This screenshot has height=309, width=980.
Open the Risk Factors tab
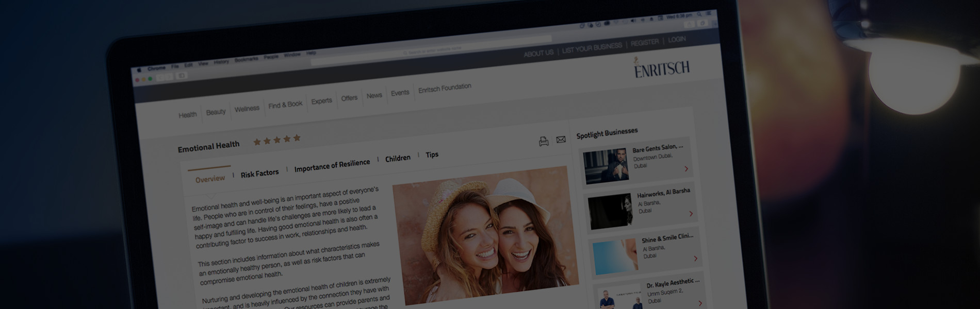(259, 174)
